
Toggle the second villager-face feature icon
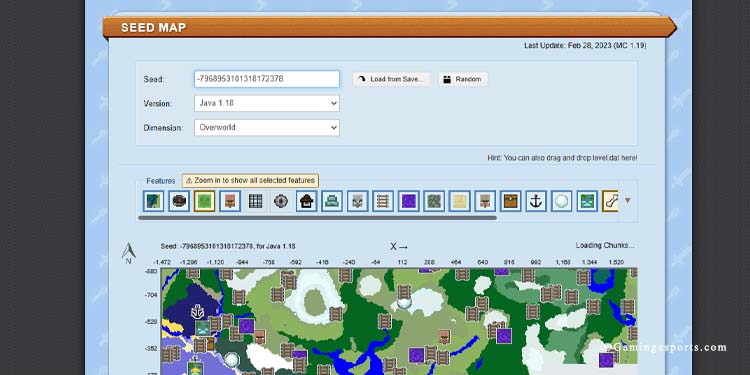[485, 201]
